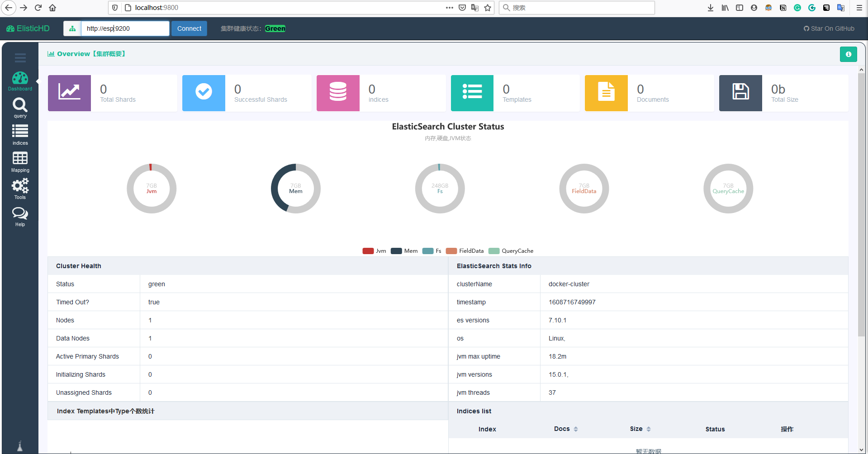Screen dimensions: 868x454
Task: Click the Fs donut chart
Action: pyautogui.click(x=440, y=189)
